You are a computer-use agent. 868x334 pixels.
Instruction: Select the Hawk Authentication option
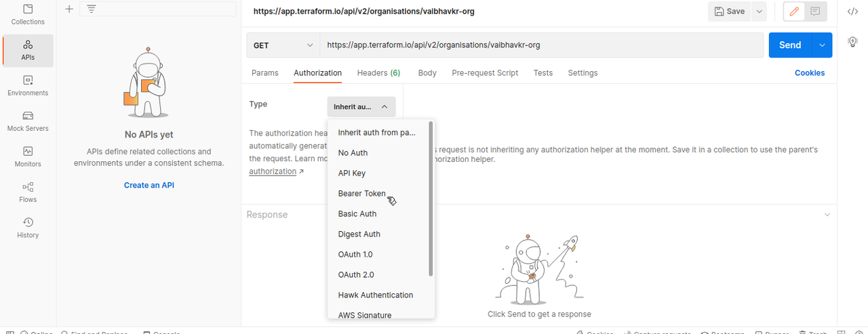tap(378, 295)
